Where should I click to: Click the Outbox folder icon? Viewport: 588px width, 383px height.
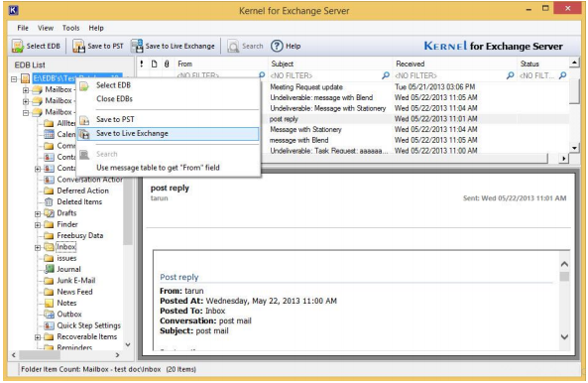[49, 315]
